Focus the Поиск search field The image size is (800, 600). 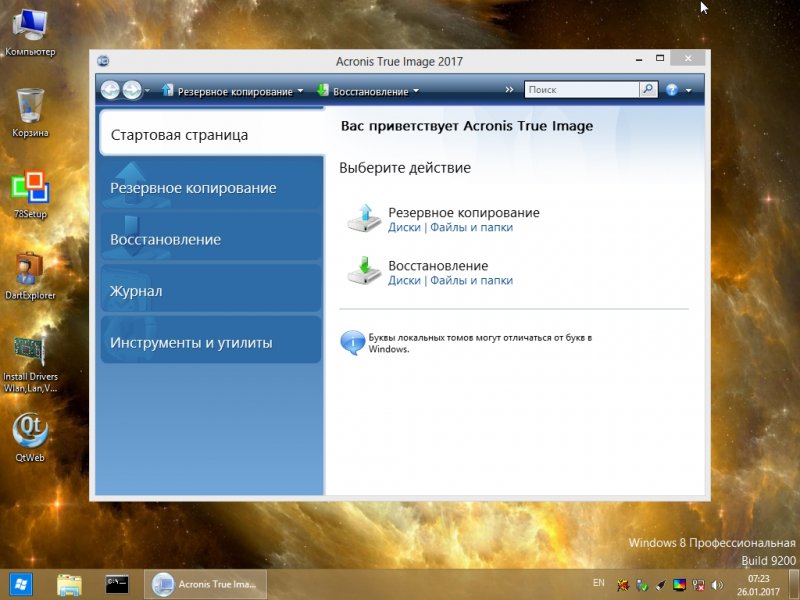pyautogui.click(x=582, y=90)
